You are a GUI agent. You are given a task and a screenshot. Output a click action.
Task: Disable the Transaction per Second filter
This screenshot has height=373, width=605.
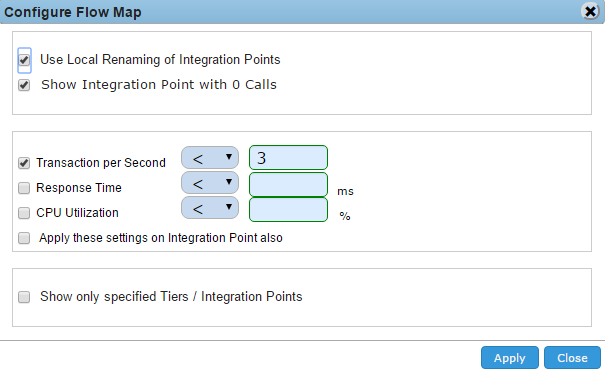coord(24,163)
